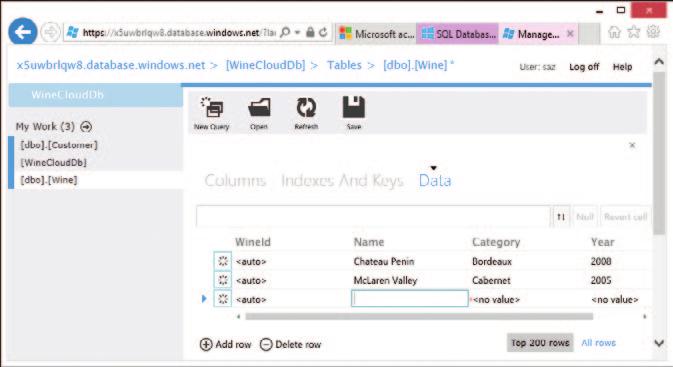Switch to Indexes And Keys tab
Viewport: 673px width, 367px height.
[x=342, y=181]
